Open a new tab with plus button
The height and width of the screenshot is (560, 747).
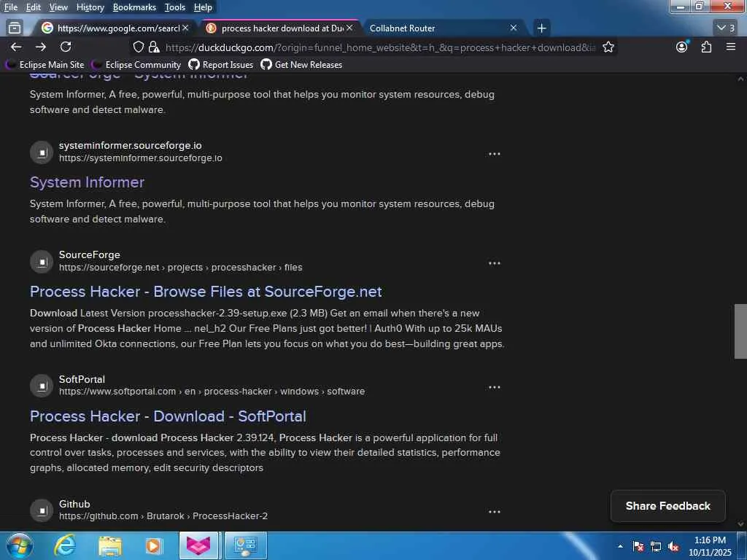[541, 28]
